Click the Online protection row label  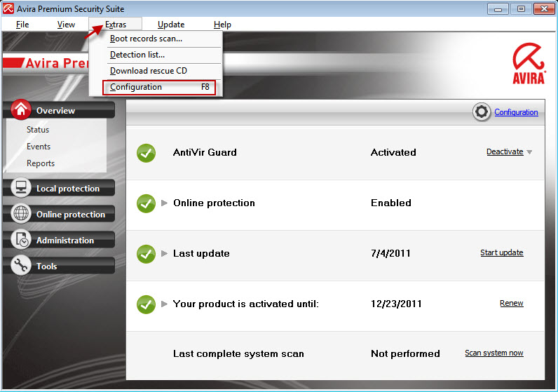pyautogui.click(x=214, y=203)
